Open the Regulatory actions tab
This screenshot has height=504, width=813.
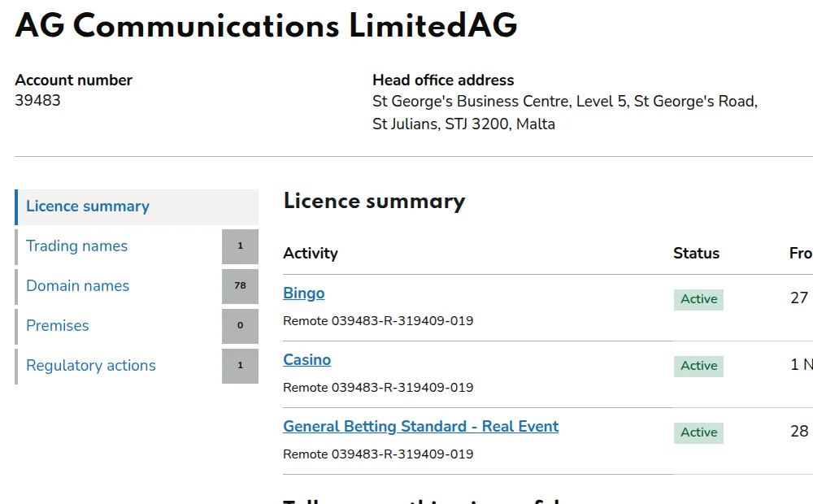click(91, 366)
